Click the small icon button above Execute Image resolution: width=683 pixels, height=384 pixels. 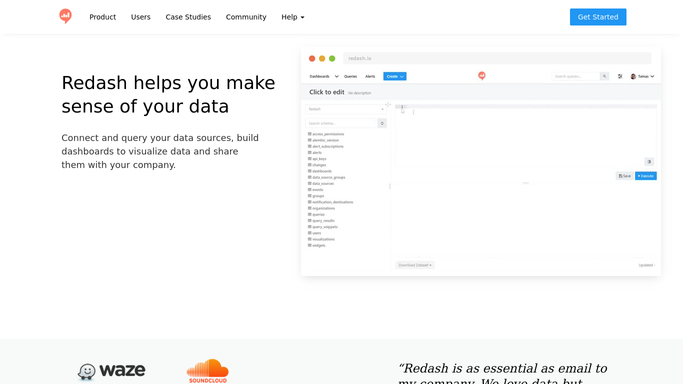649,162
